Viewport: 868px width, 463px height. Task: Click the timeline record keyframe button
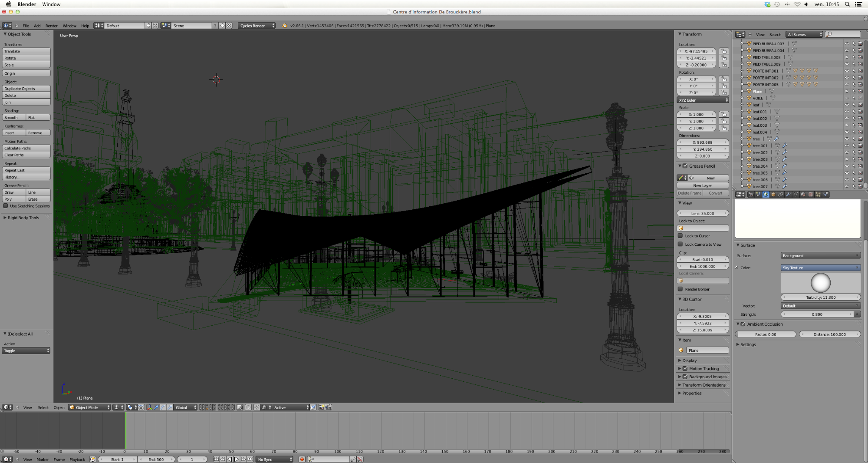pos(302,459)
